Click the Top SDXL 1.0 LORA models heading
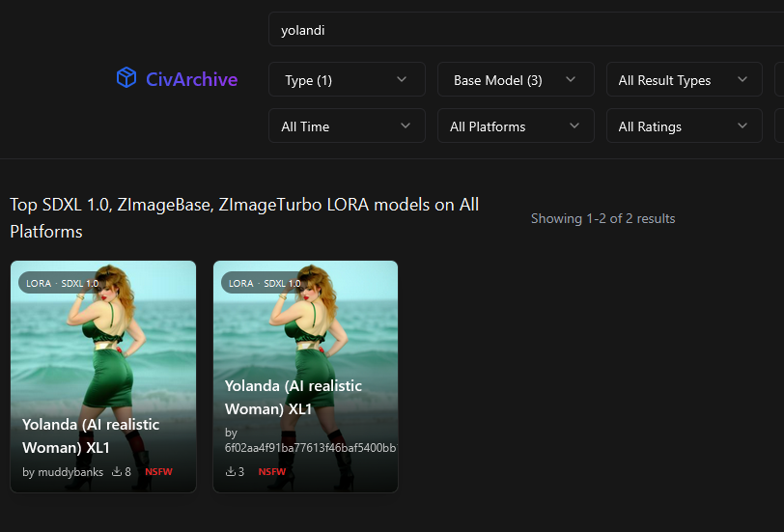Screen dimensions: 784x532 pos(244,218)
